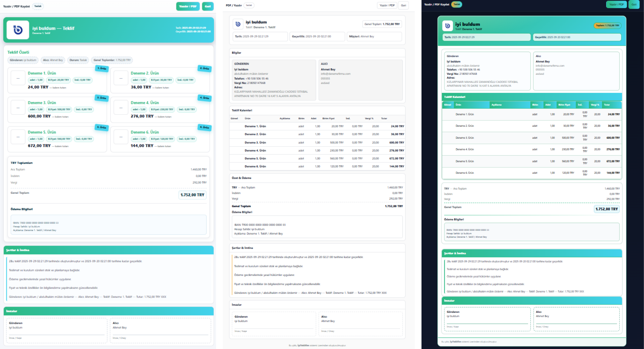Click the '2. Ürün' corner badge
Screen dimensions: 644x349
coord(204,68)
